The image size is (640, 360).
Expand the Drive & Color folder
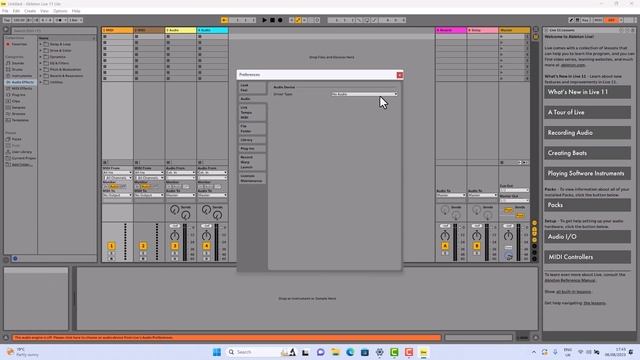point(41,51)
